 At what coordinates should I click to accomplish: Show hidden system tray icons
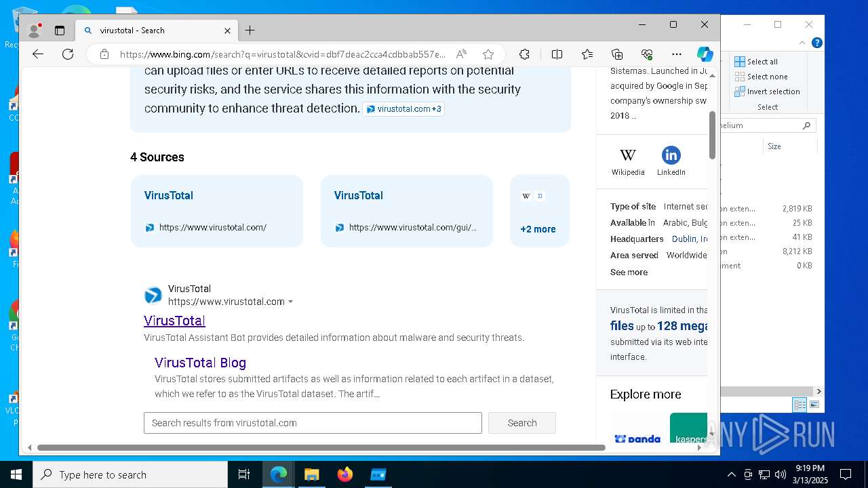tap(731, 474)
